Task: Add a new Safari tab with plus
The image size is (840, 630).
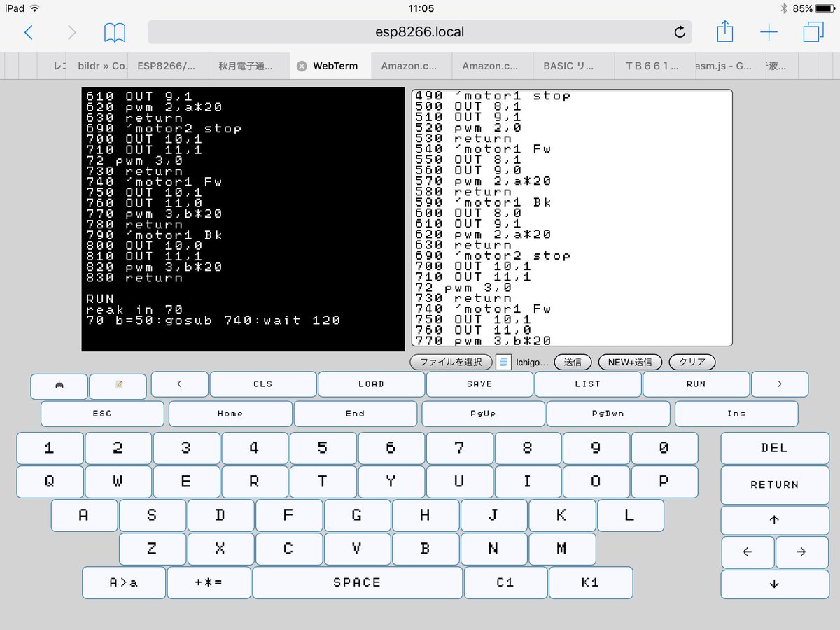Action: pos(769,32)
